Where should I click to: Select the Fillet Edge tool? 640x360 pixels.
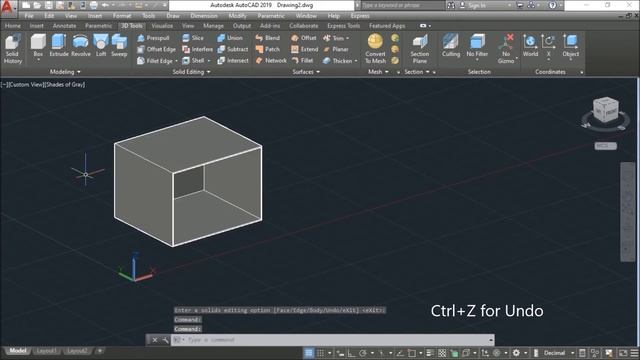(x=155, y=61)
